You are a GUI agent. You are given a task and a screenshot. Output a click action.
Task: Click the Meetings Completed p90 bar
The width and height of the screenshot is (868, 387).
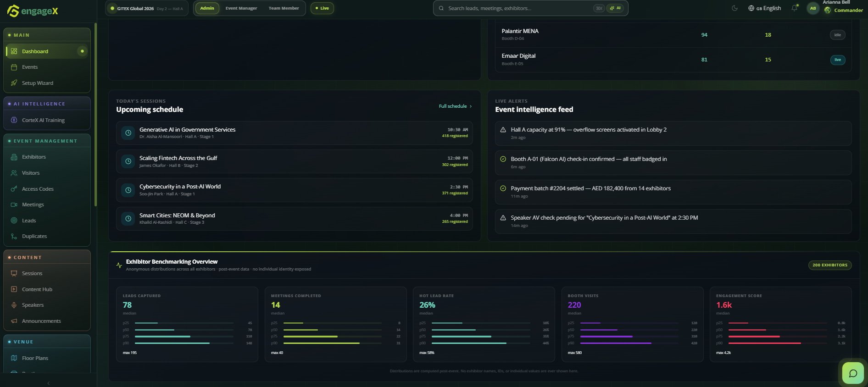pyautogui.click(x=333, y=343)
